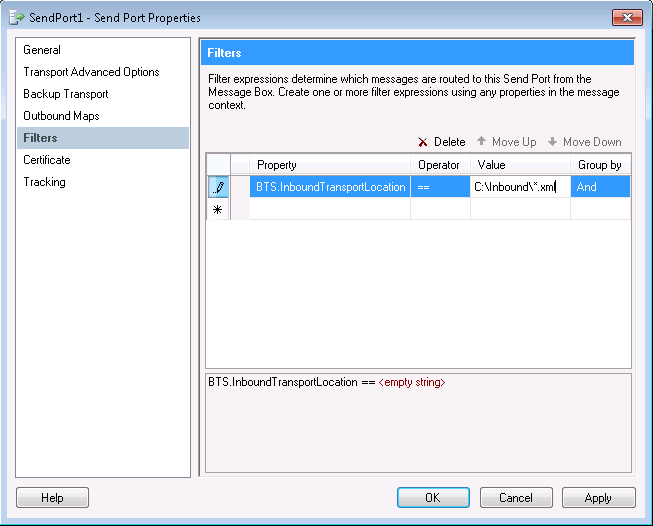Screen dimensions: 653x526
Task: Click the Help button
Action: [x=52, y=498]
